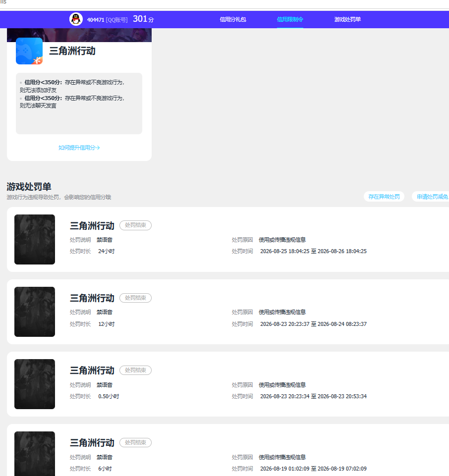Click 处罚结束 badge on the 24小时 penalty
The height and width of the screenshot is (476, 449).
135,225
